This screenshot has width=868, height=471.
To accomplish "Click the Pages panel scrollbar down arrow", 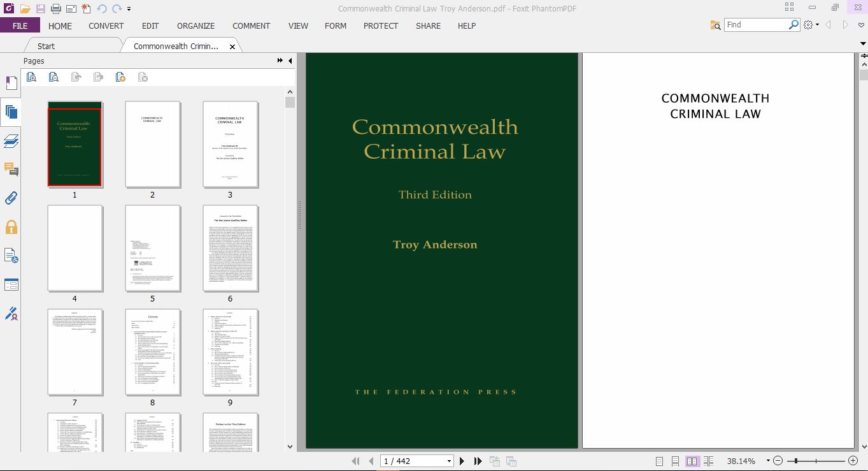I will pos(290,447).
